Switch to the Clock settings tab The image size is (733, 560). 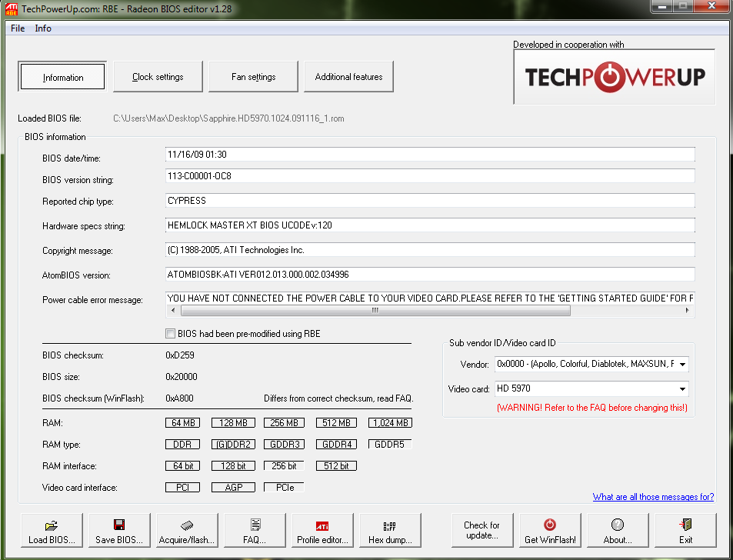click(158, 77)
